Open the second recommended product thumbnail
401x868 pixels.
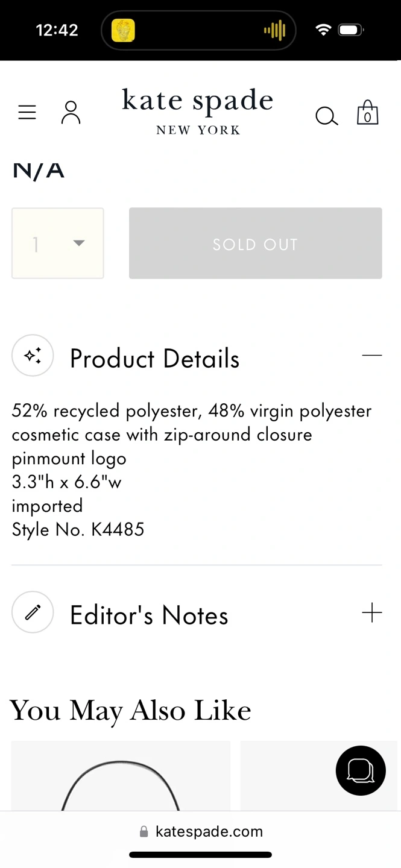click(283, 776)
